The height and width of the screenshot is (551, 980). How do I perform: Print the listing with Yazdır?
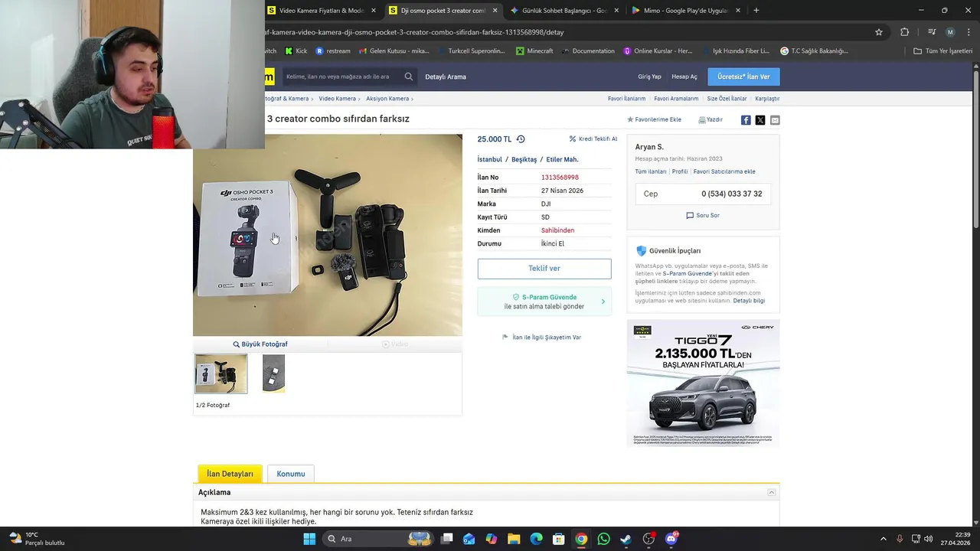(710, 119)
